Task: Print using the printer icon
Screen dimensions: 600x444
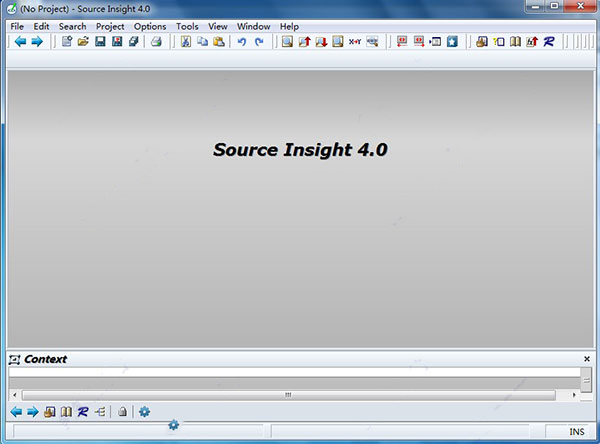Action: (156, 41)
